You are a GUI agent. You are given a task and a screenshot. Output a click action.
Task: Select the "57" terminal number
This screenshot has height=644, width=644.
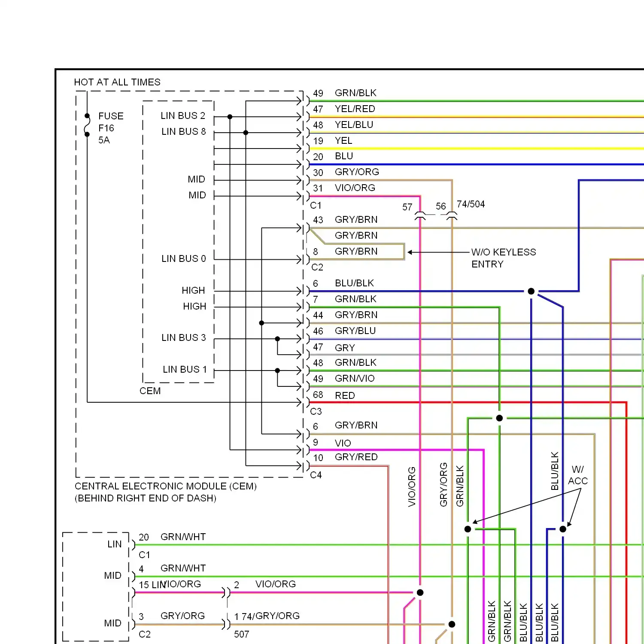click(x=407, y=207)
